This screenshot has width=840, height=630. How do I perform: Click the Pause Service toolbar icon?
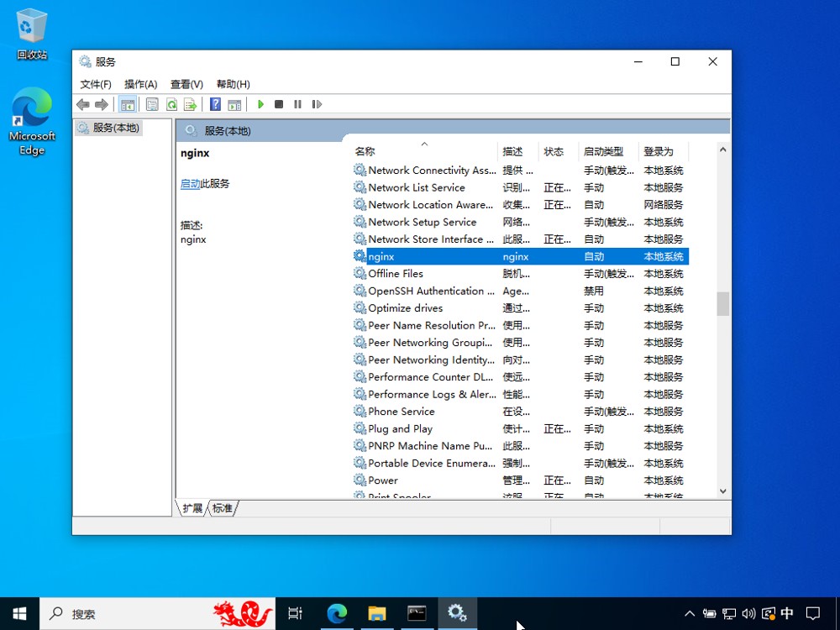298,104
